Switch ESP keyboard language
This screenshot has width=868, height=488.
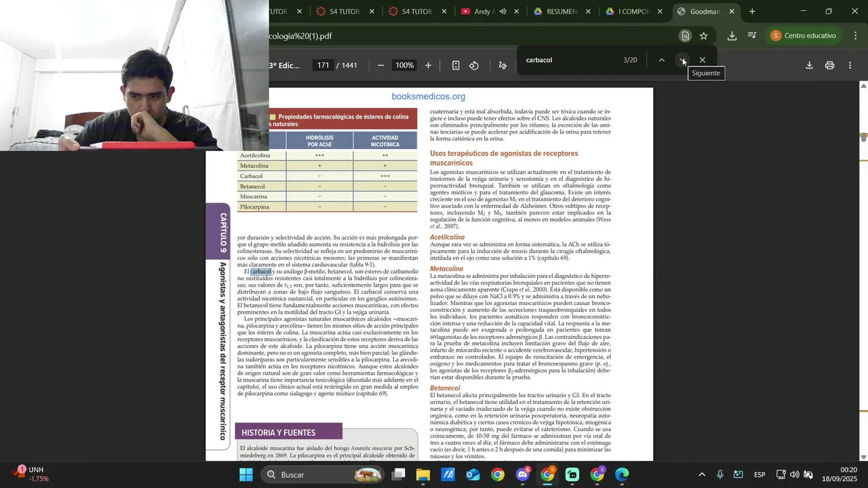pos(759,474)
